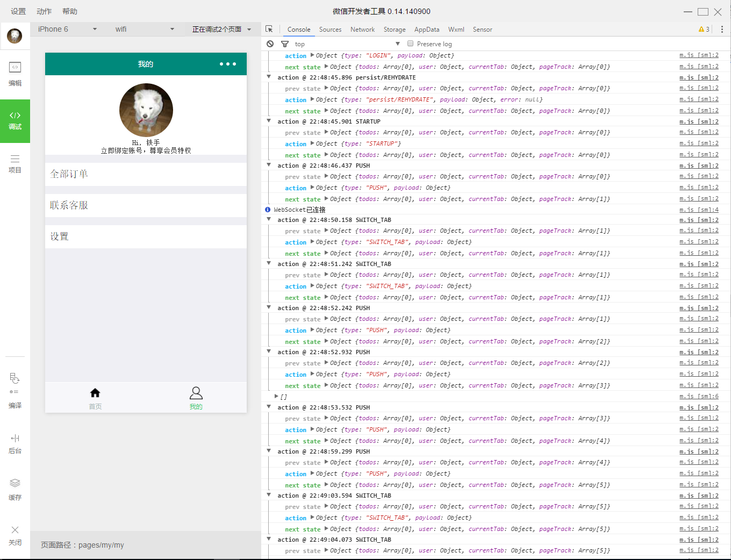
Task: Click the person icon on 我的 tab
Action: pos(196,393)
